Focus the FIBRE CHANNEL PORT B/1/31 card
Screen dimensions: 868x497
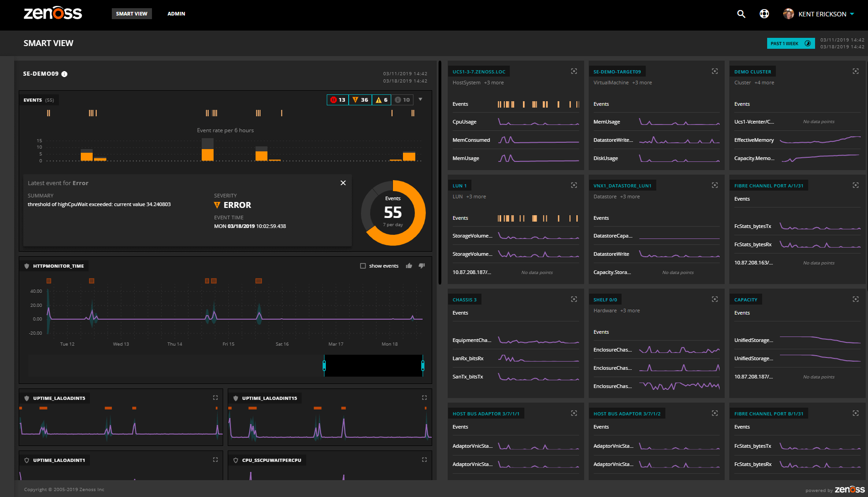coord(856,413)
